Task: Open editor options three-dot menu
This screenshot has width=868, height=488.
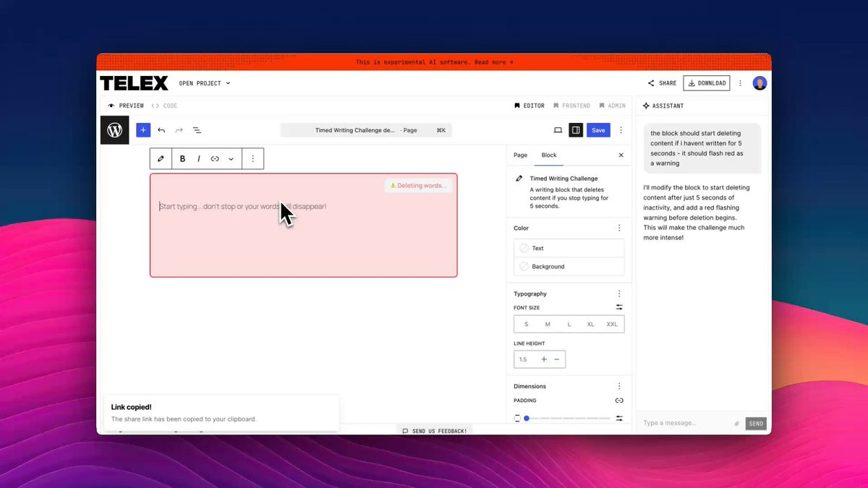Action: 621,130
